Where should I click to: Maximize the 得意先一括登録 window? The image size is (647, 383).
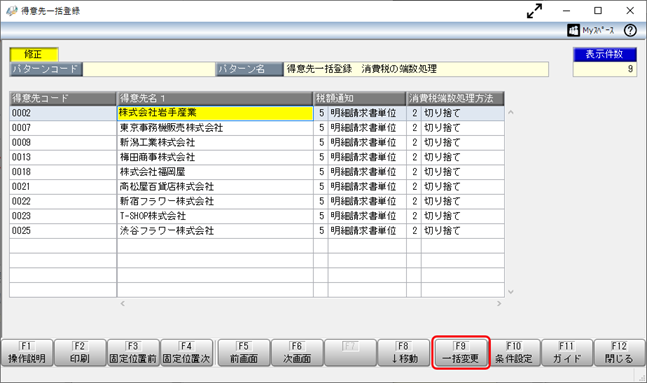click(x=598, y=11)
